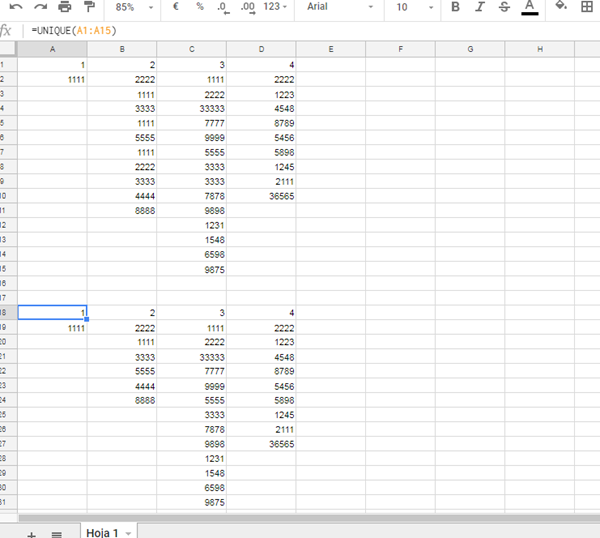Viewport: 600px width, 538px height.
Task: Add a new sheet with plus button
Action: 31,534
